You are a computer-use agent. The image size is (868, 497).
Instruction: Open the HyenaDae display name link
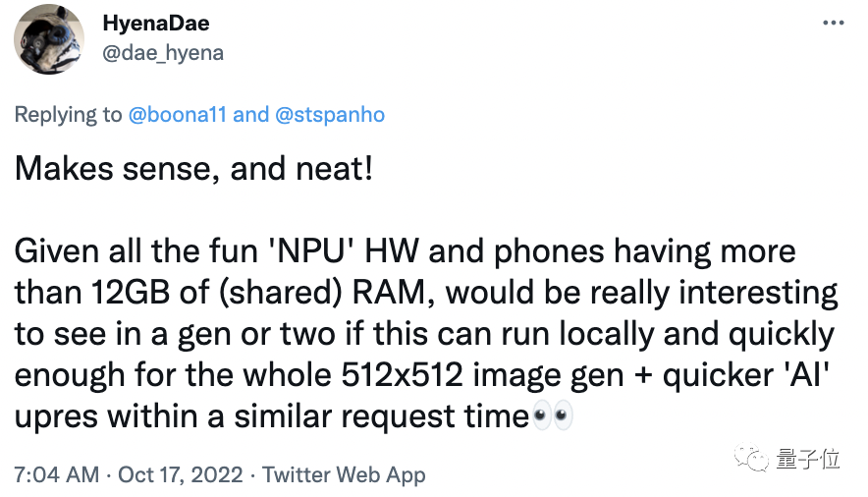click(x=162, y=23)
